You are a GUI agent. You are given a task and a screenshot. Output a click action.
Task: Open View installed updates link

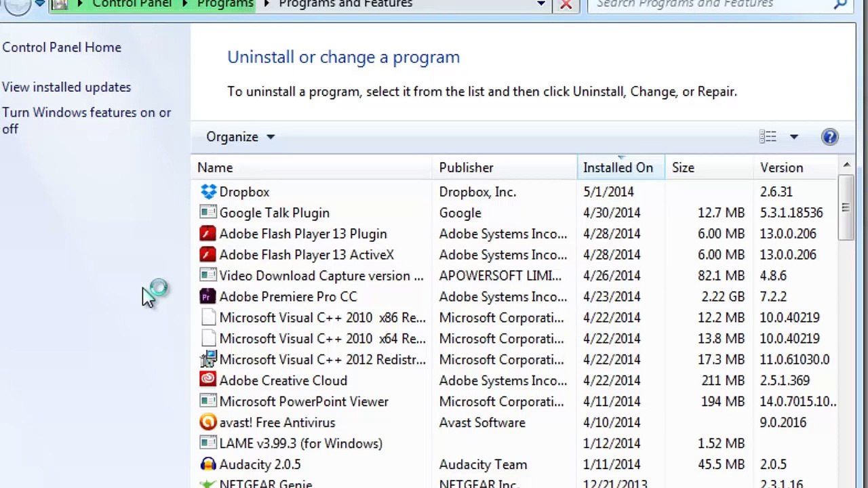coord(66,87)
